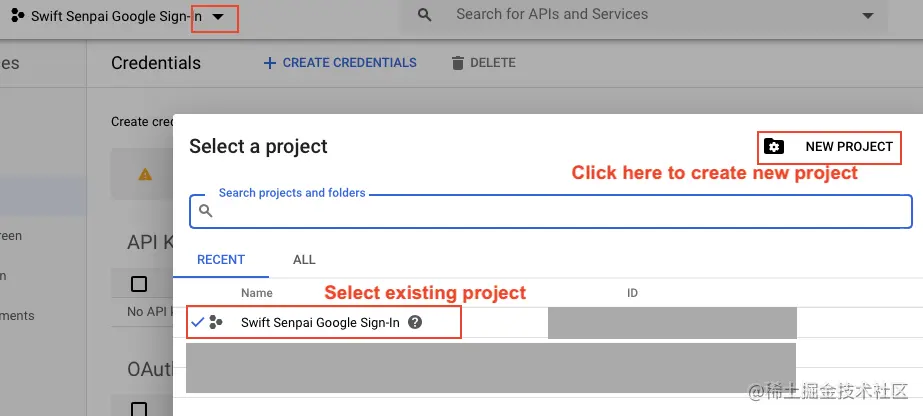Screen dimensions: 923x416
Task: Click the folder-gear New Project icon
Action: click(774, 147)
